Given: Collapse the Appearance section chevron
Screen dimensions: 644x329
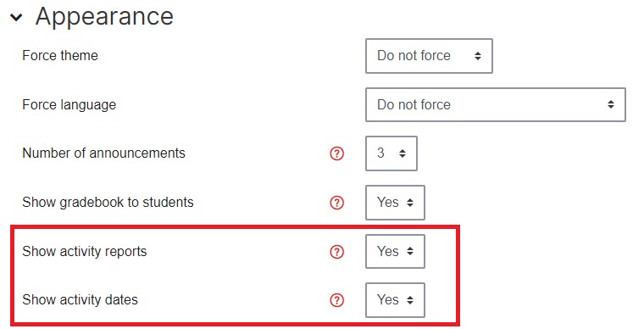Looking at the screenshot, I should (x=16, y=18).
